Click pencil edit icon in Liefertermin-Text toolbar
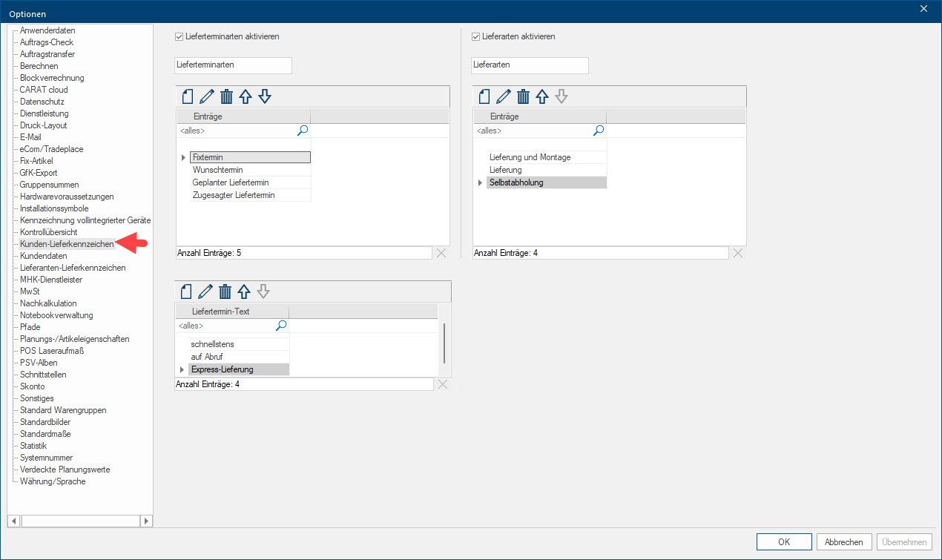Viewport: 942px width, 560px height. (x=205, y=291)
